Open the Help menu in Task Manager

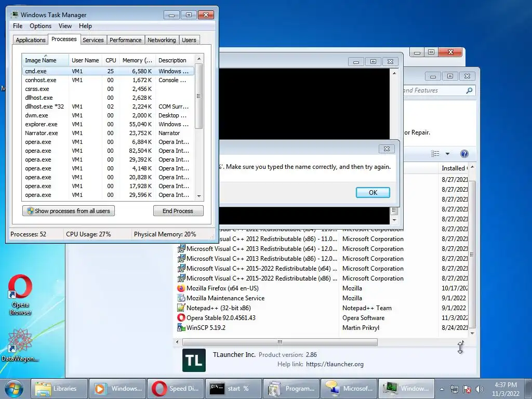tap(85, 26)
